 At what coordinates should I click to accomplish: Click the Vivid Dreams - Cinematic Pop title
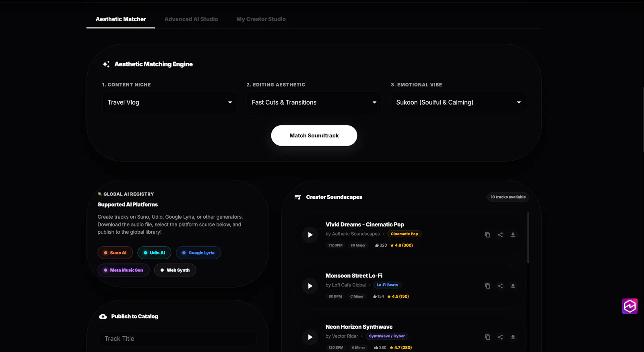pyautogui.click(x=365, y=224)
